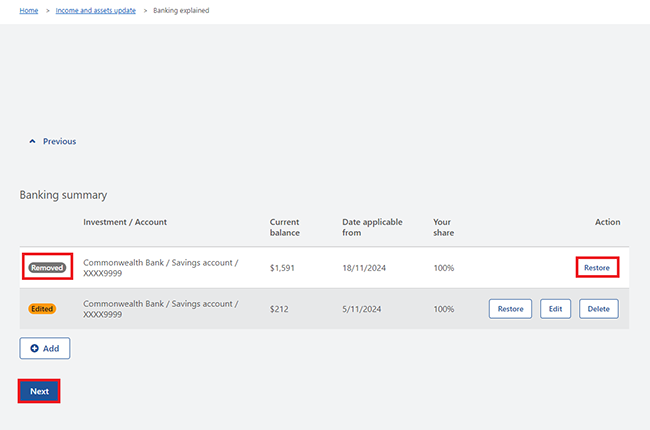Click the Add button label
Viewport: 650px width, 430px height.
click(51, 348)
